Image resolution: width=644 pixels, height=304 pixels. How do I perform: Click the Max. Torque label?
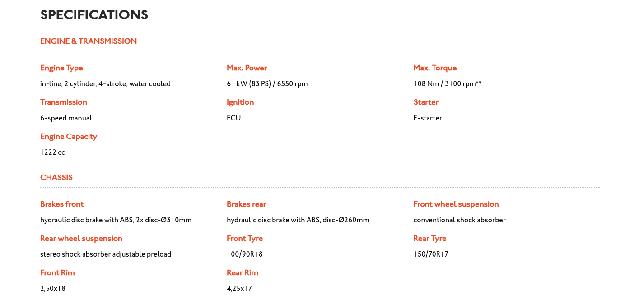(x=435, y=68)
